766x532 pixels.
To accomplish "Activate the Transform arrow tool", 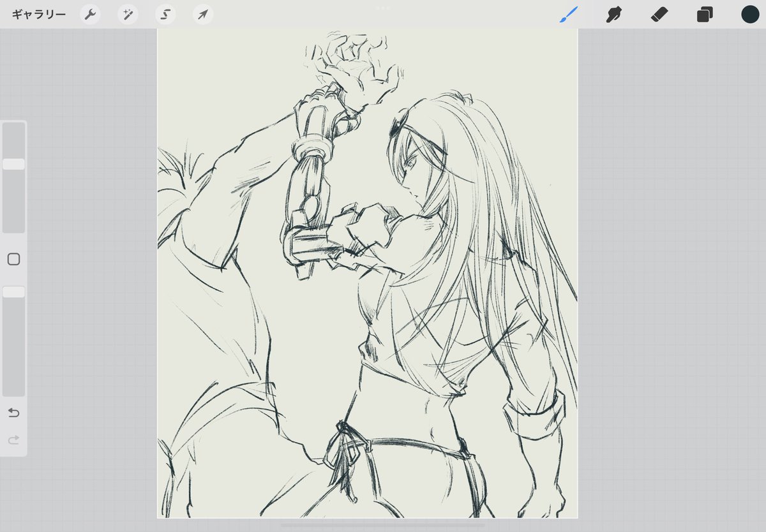I will (x=203, y=15).
